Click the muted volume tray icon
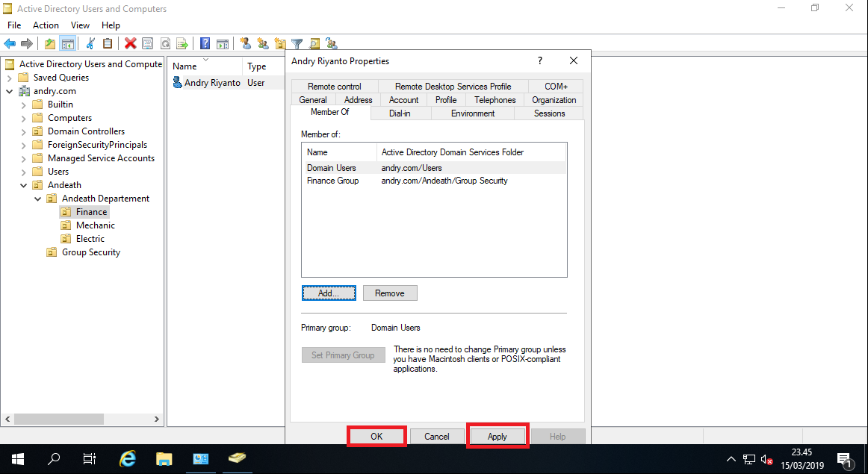 [x=766, y=459]
